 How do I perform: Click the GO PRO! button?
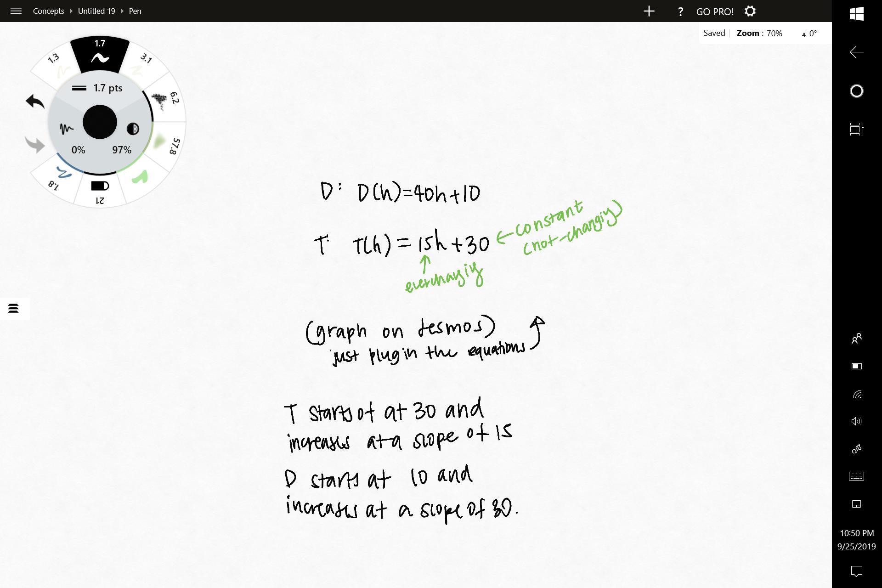pyautogui.click(x=715, y=11)
